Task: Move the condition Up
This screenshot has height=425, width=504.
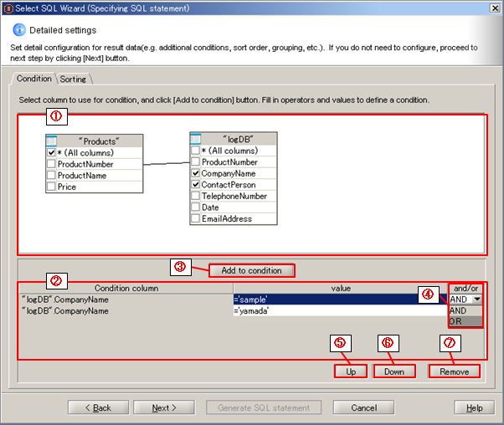Action: coord(350,371)
